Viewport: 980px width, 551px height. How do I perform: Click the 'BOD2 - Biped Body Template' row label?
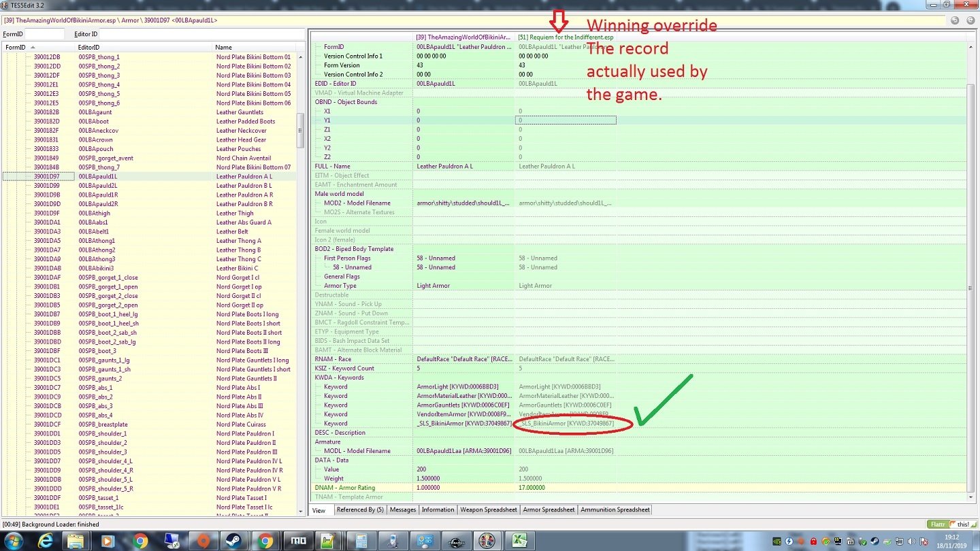pyautogui.click(x=354, y=249)
